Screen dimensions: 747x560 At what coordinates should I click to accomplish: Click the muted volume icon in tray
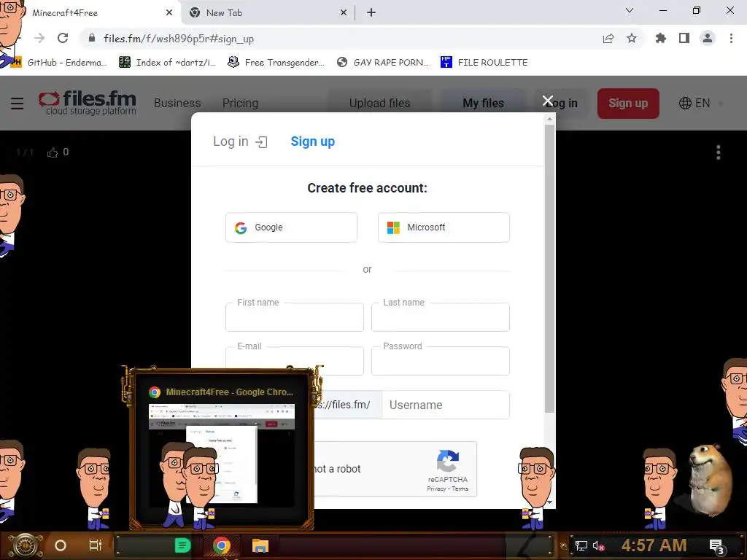[x=598, y=545]
